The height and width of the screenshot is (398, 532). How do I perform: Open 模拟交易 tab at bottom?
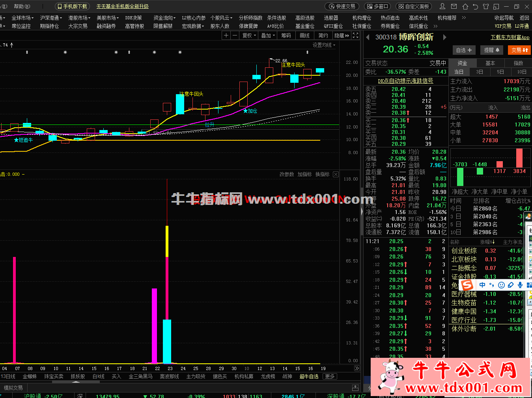(13, 388)
